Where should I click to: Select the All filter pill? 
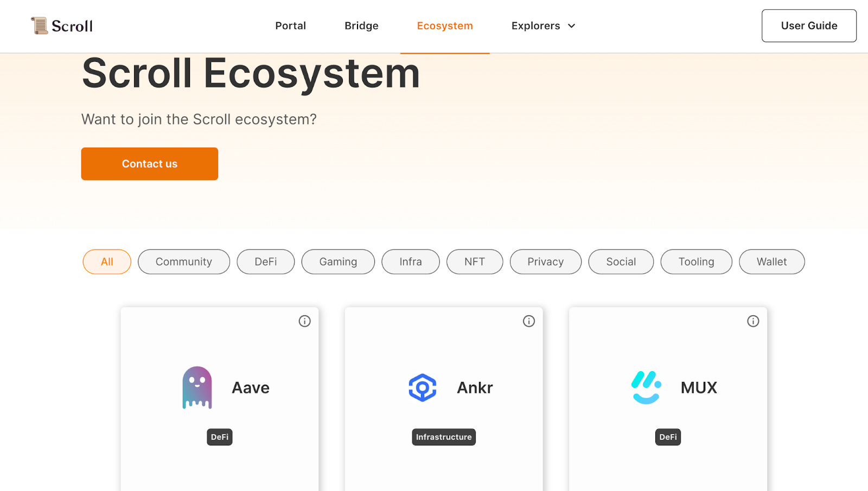point(106,262)
